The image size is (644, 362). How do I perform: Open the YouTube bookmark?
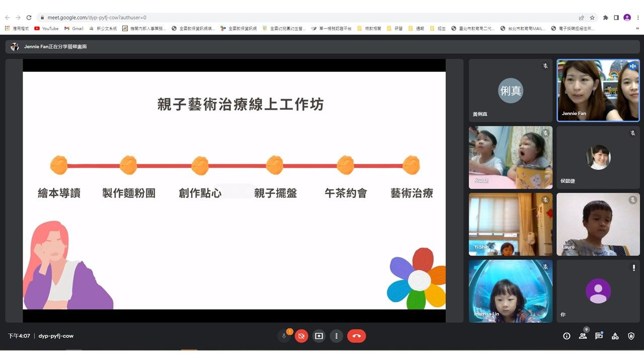click(46, 29)
